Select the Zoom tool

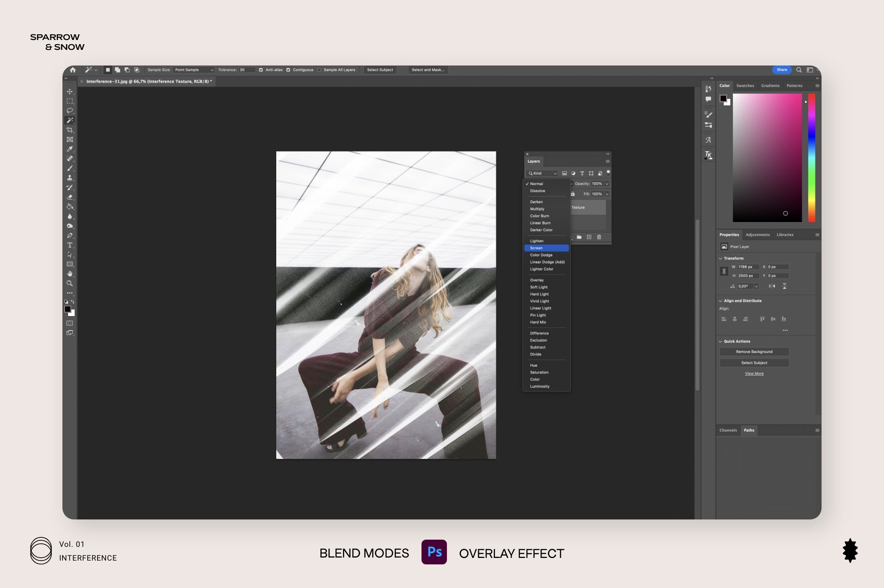coord(70,283)
